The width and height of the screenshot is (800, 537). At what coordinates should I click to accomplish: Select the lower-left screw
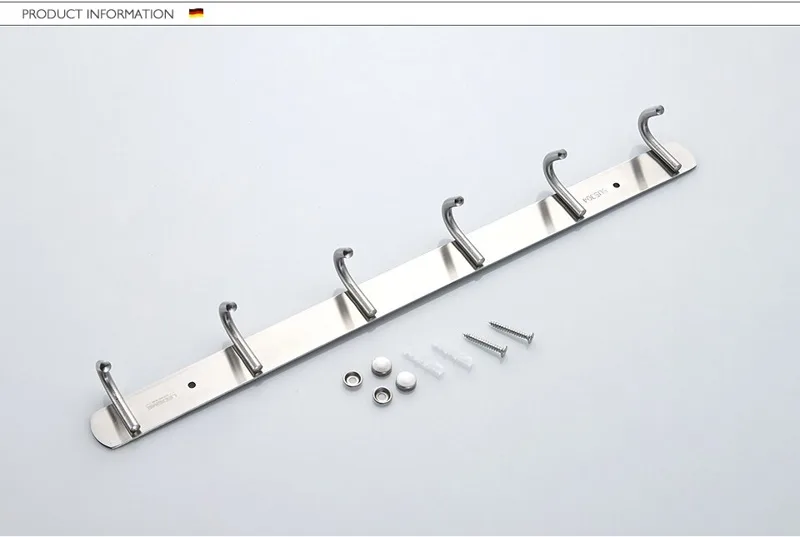[x=484, y=346]
